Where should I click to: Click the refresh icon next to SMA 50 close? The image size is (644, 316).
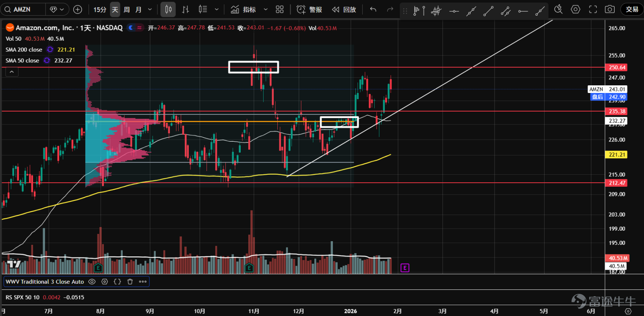click(x=47, y=60)
